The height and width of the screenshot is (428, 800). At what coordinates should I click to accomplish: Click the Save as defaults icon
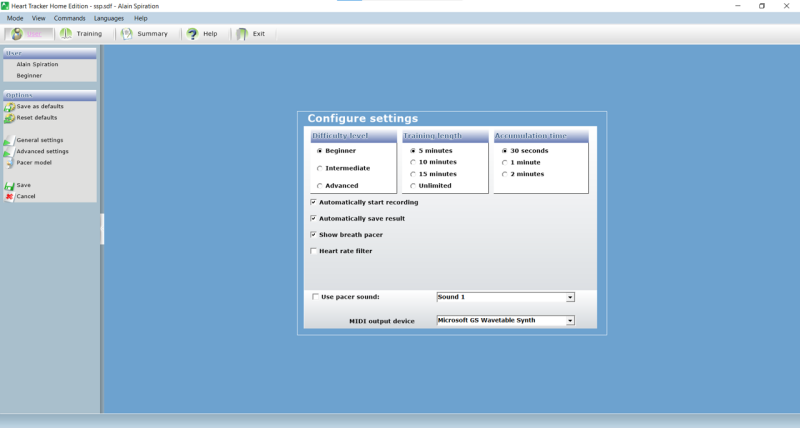pyautogui.click(x=10, y=107)
